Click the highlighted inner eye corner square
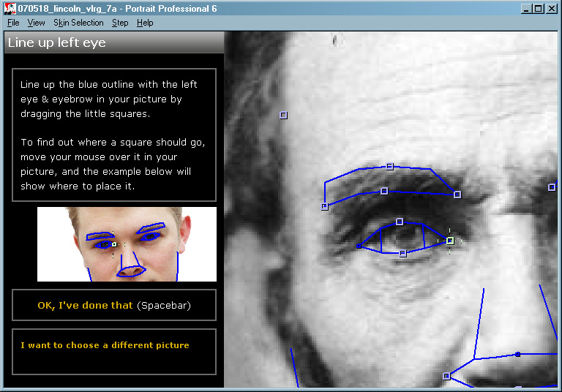The image size is (562, 392). [450, 241]
